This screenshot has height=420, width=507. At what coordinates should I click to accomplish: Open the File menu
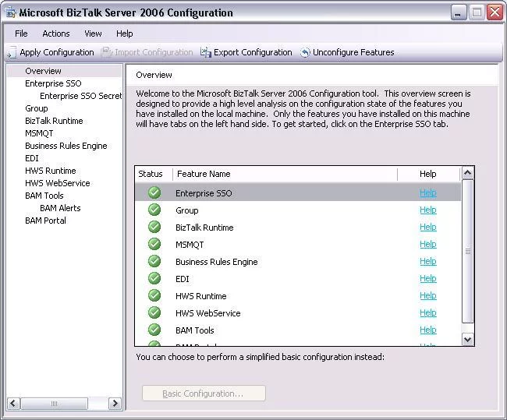[21, 34]
